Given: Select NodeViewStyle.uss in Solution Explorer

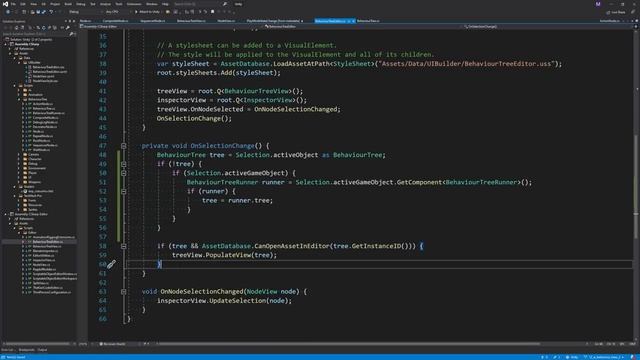Looking at the screenshot, I should (x=45, y=81).
